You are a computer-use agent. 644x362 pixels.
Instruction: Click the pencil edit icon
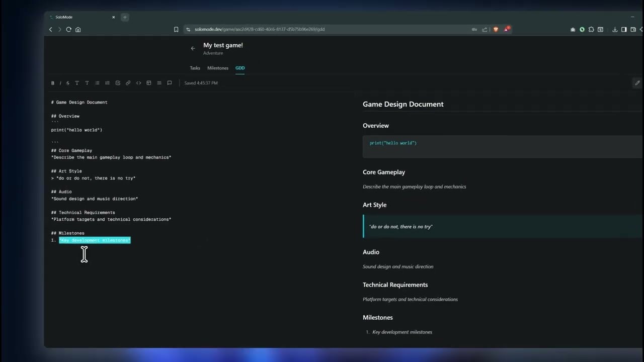[637, 83]
